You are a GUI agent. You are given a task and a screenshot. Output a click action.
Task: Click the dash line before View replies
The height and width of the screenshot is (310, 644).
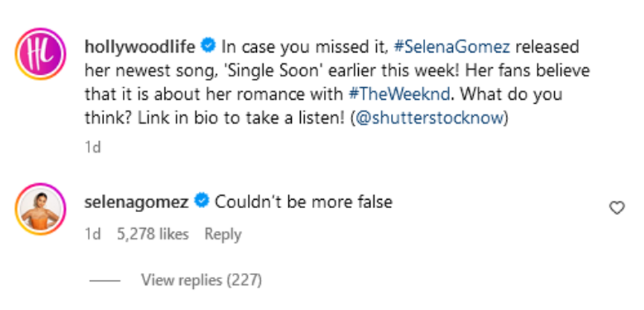tap(104, 280)
